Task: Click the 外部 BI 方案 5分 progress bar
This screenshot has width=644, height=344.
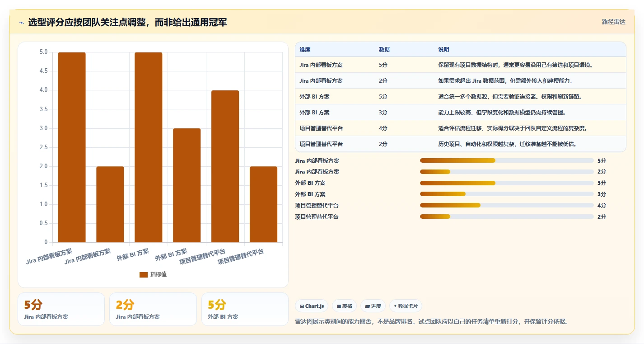Action: click(x=507, y=183)
